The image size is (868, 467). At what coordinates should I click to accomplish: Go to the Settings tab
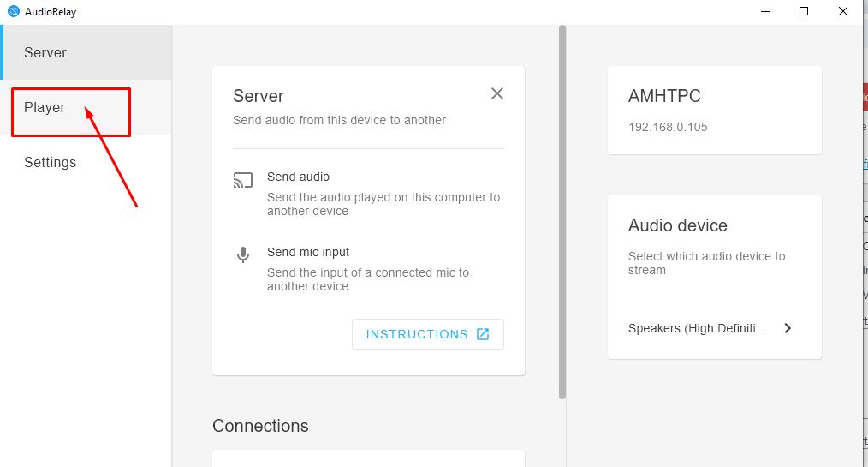[50, 163]
